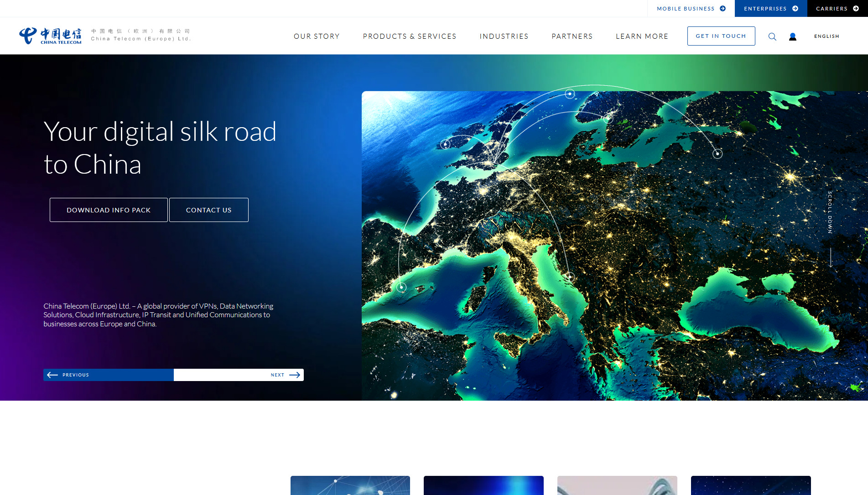
Task: Click the China Telecom logo
Action: [50, 36]
